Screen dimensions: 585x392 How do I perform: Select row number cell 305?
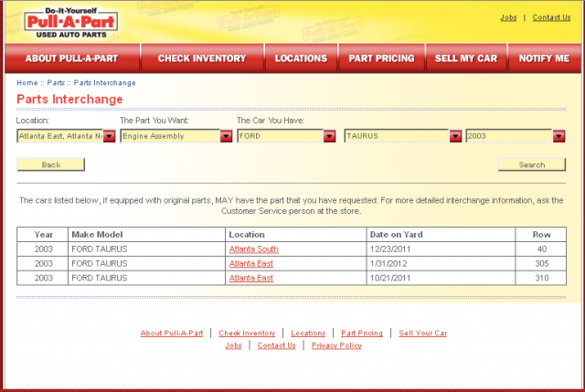542,264
